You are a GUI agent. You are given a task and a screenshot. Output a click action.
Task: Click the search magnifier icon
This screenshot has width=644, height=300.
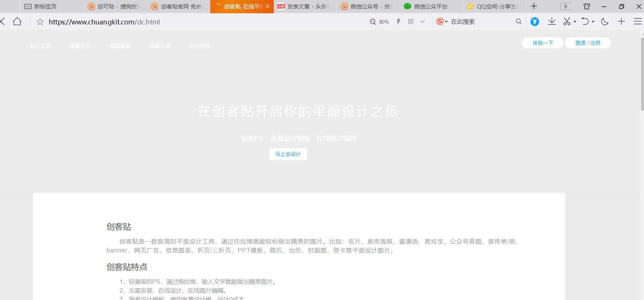[519, 22]
